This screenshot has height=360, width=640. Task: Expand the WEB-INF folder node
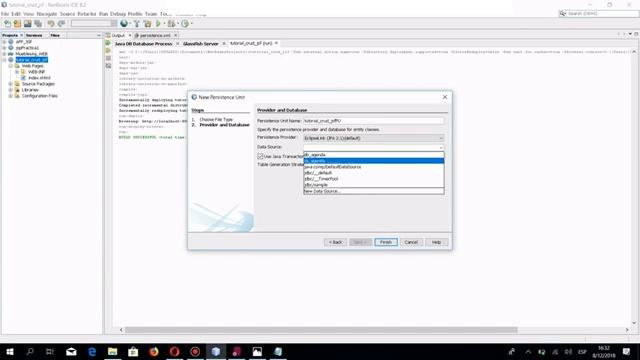click(x=17, y=72)
